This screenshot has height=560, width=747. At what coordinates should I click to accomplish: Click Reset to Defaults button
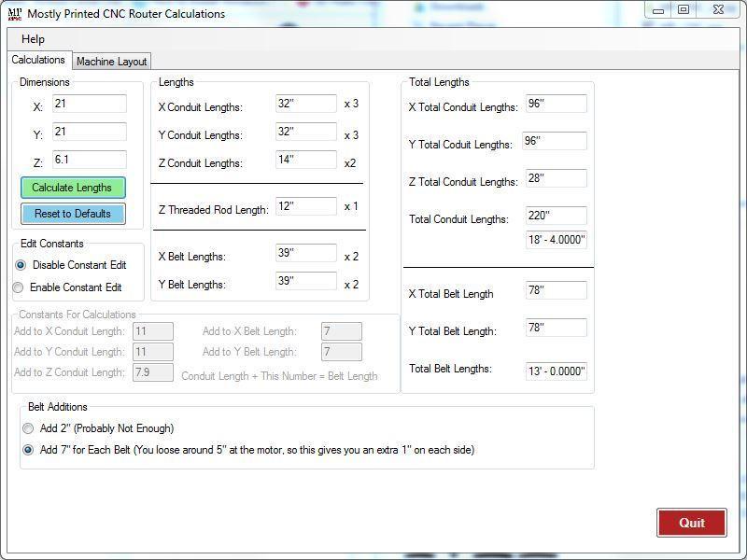click(x=73, y=214)
